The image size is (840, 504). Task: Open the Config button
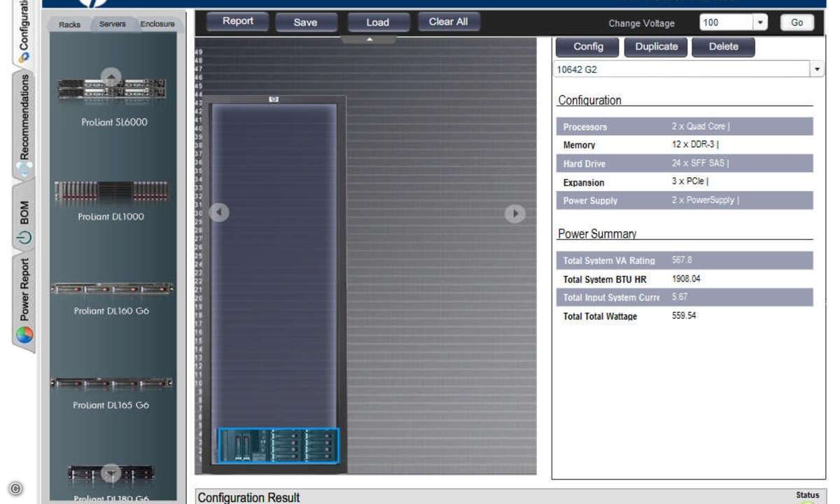coord(588,47)
